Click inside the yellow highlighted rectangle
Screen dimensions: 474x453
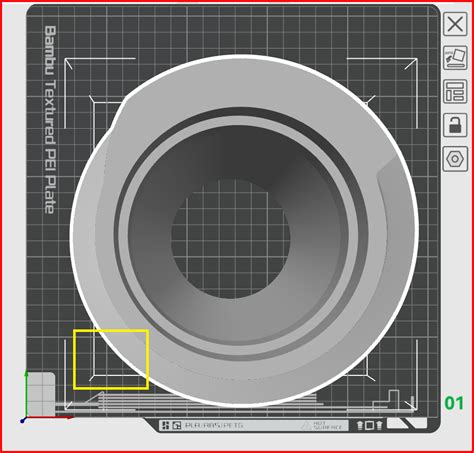pos(111,359)
